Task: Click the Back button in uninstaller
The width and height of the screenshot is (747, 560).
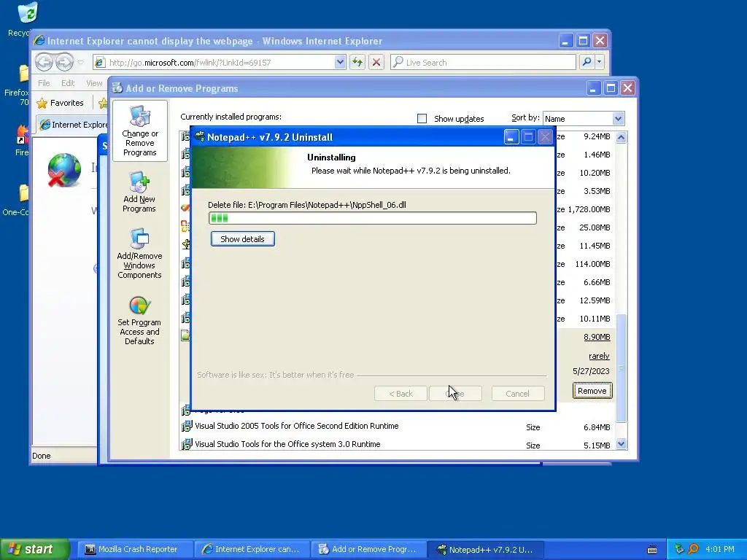Action: pos(400,394)
